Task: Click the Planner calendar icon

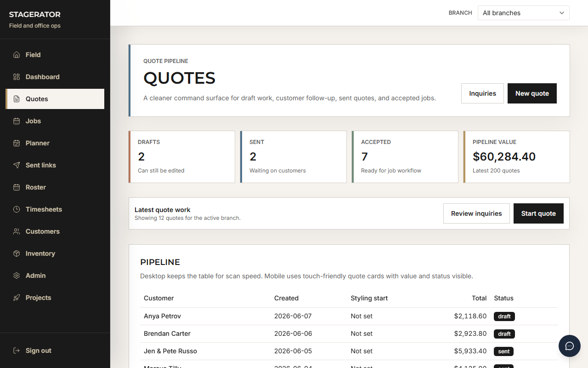Action: tap(17, 143)
